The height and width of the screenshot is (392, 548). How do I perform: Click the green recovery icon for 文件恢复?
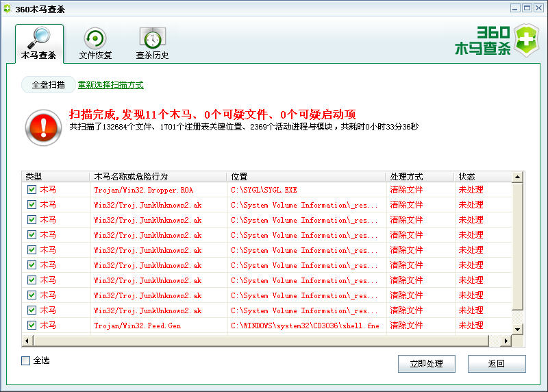click(95, 38)
